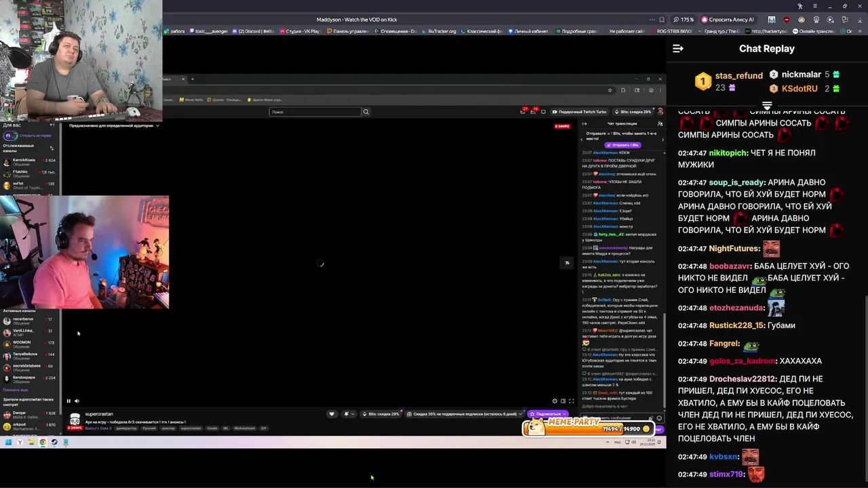The width and height of the screenshot is (868, 488).
Task: Click the MEME-PARTY donation goal widget
Action: point(589,428)
